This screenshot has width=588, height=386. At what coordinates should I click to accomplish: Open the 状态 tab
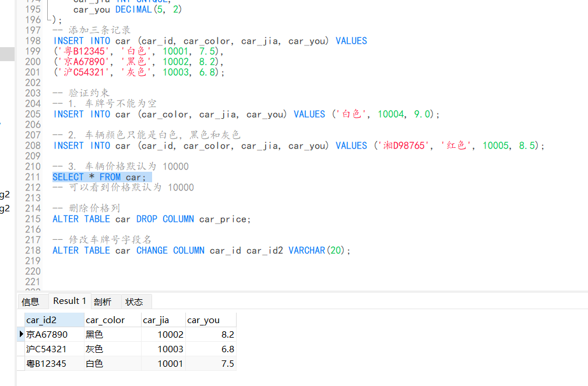[134, 302]
